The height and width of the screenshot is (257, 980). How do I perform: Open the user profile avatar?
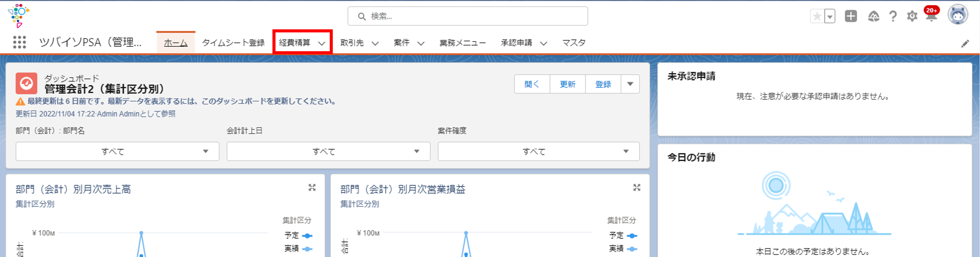coord(958,15)
